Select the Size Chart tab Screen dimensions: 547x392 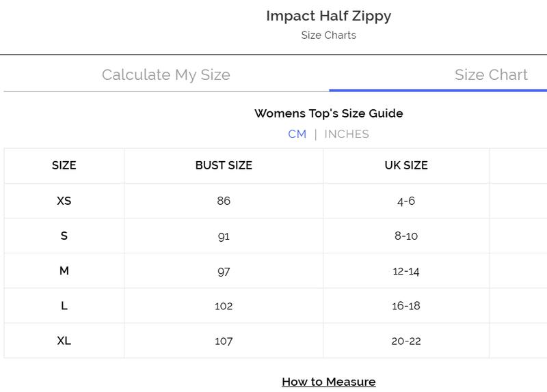click(x=491, y=74)
